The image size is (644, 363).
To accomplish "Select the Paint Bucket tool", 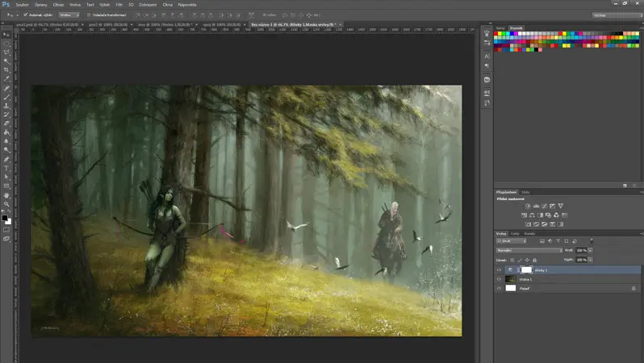I will pos(6,132).
